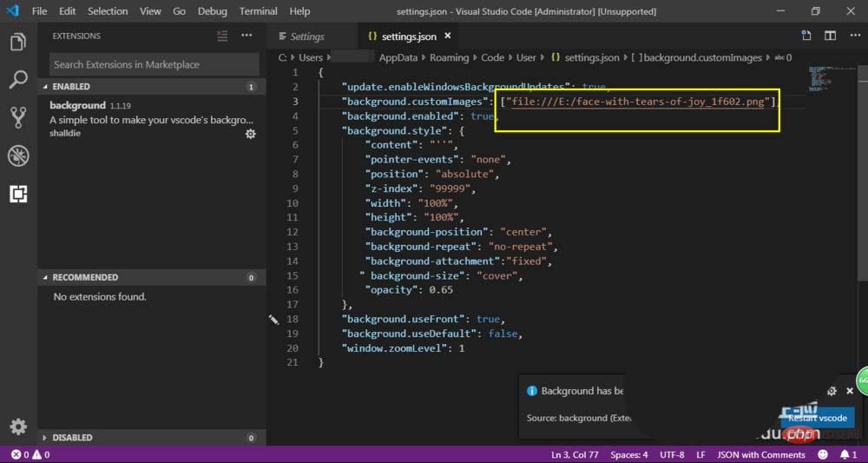
Task: Click Users in the breadcrumb path
Action: pyautogui.click(x=311, y=57)
